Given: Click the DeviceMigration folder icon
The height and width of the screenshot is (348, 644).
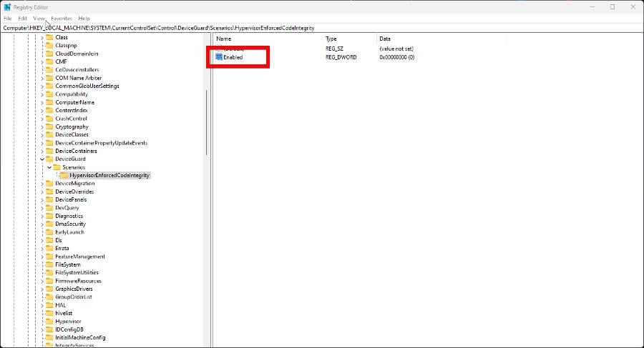Looking at the screenshot, I should [x=49, y=184].
